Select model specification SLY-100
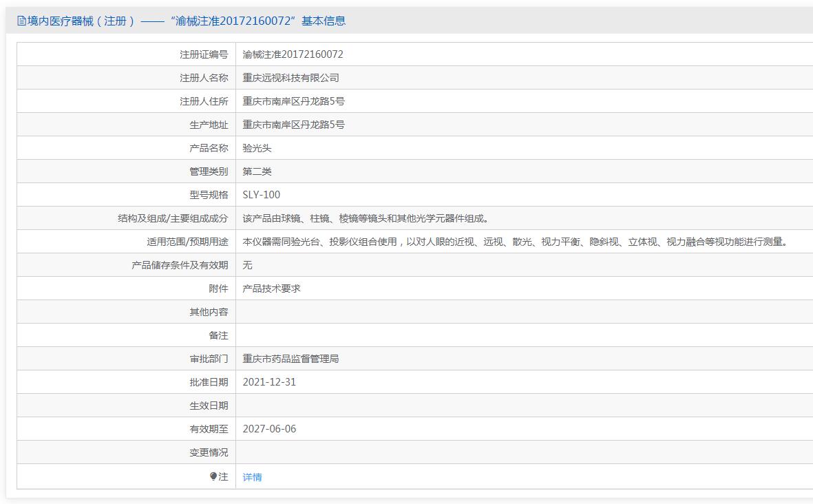This screenshot has width=813, height=504. 262,195
